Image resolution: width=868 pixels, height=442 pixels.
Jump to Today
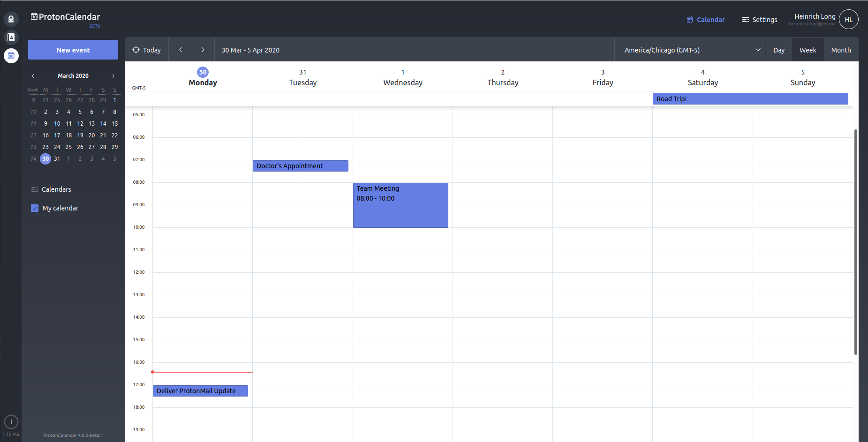pyautogui.click(x=147, y=50)
